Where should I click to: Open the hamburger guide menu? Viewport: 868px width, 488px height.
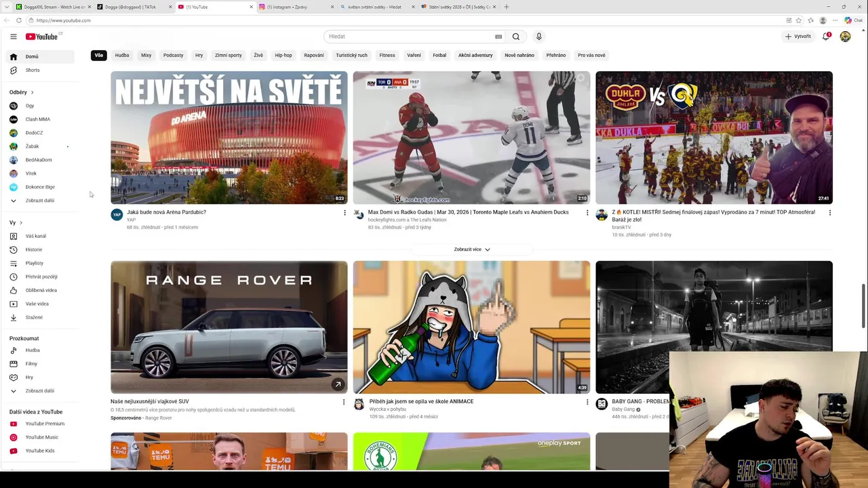point(13,37)
